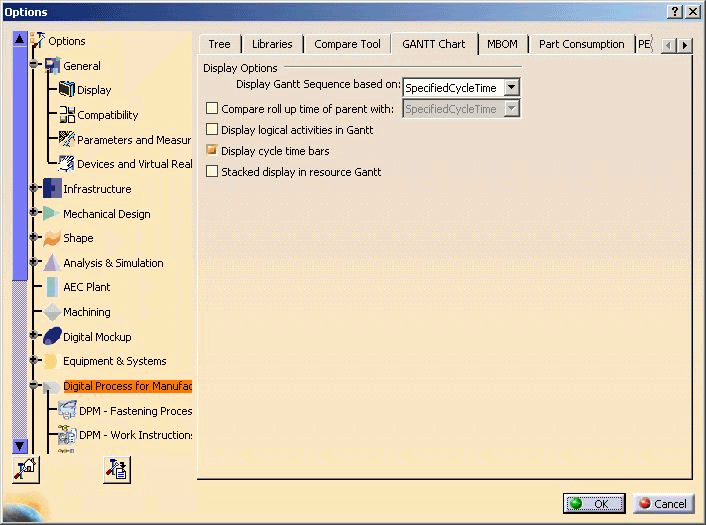Click the Shape category icon
Screen dimensions: 706x525
click(x=52, y=238)
